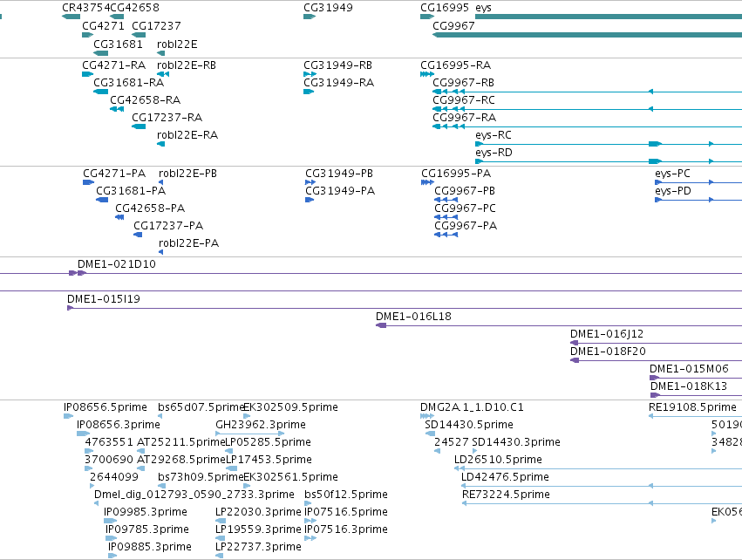Click the CG16995 gene label
Screen dimensions: 742x560
click(445, 8)
